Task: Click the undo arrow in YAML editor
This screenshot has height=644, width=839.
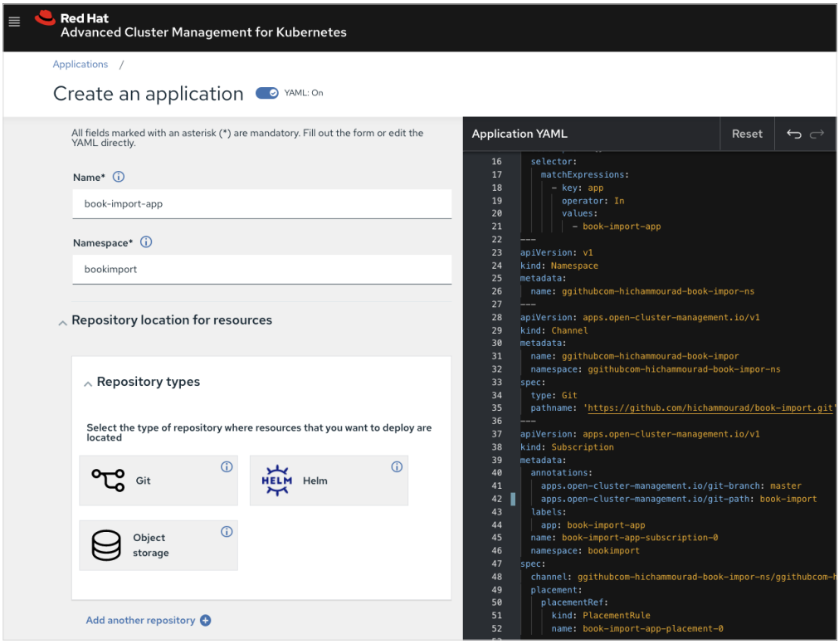Action: pos(794,134)
